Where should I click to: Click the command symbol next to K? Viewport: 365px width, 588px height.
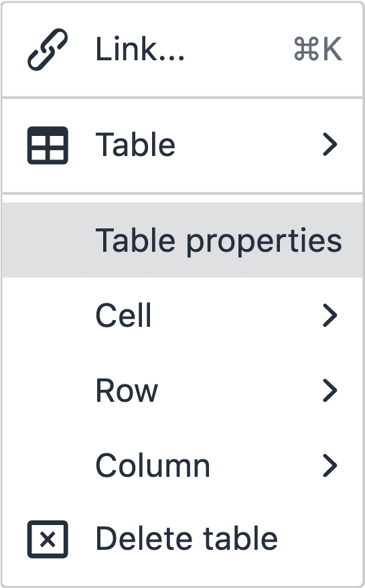pos(306,49)
